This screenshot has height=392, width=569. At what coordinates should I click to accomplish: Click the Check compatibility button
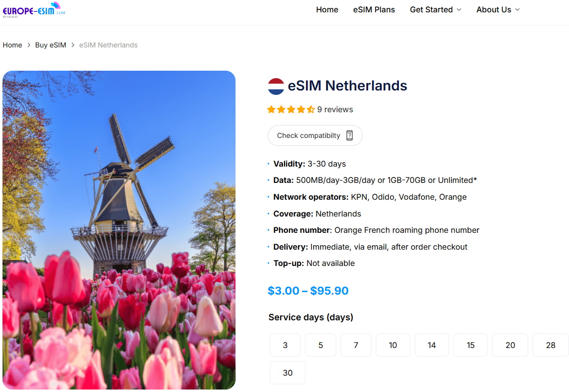[315, 135]
